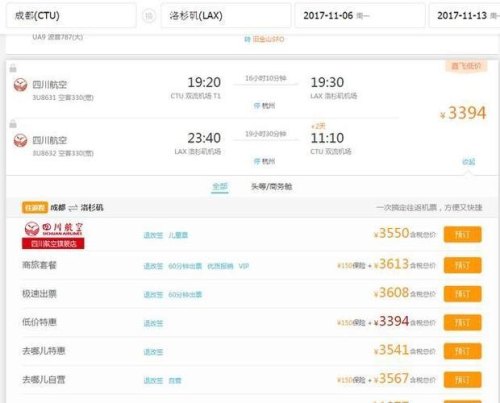Image resolution: width=500 pixels, height=403 pixels.
Task: Open the departure date field 2017-11-06
Action: click(360, 15)
